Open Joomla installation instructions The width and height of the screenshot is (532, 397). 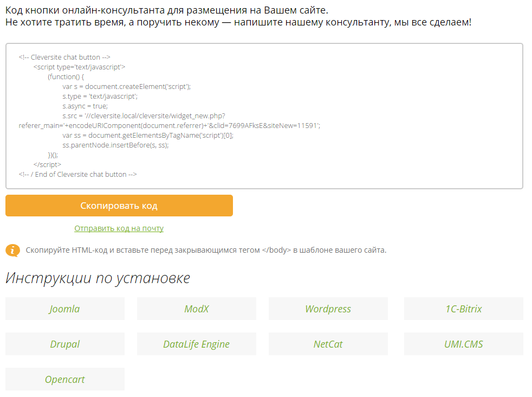64,309
